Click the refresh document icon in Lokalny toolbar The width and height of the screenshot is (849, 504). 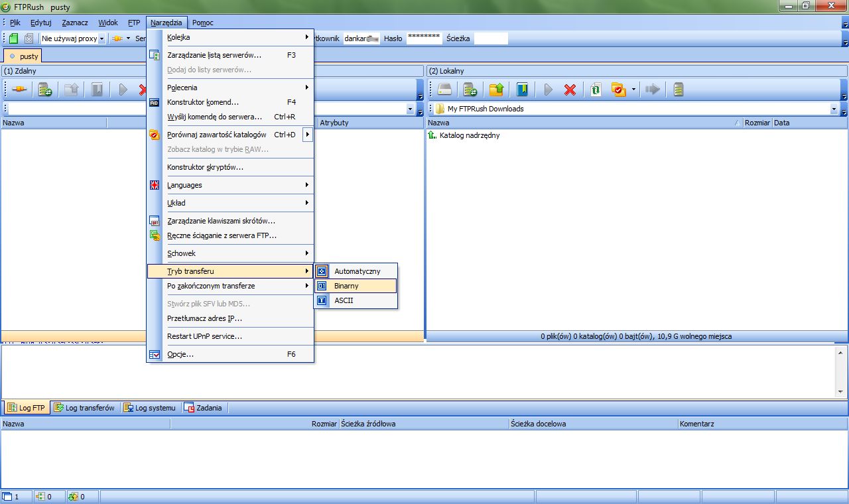(x=596, y=90)
